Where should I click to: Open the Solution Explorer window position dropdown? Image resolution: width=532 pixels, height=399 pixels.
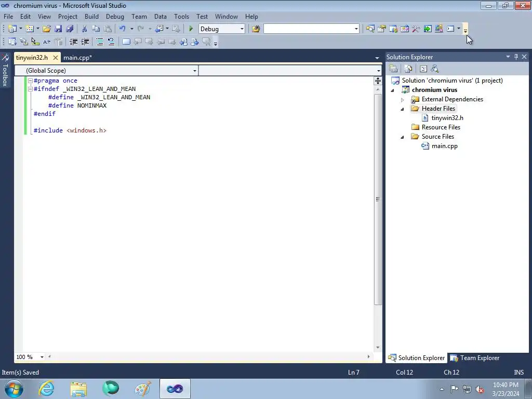(x=508, y=57)
